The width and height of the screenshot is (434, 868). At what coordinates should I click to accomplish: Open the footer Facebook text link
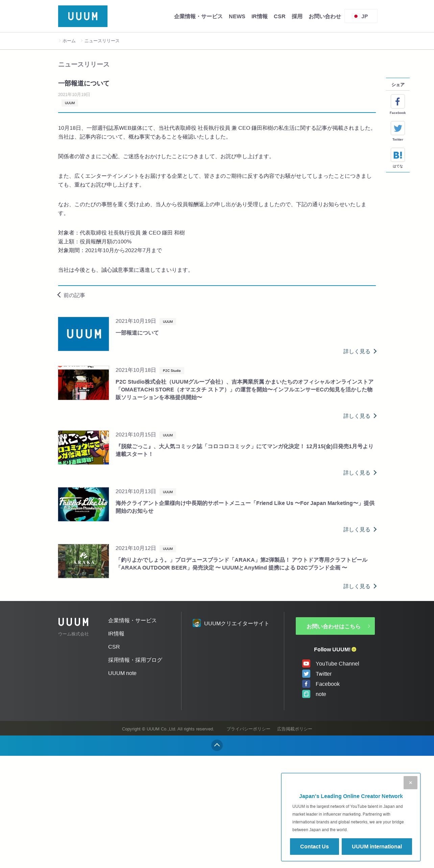328,684
